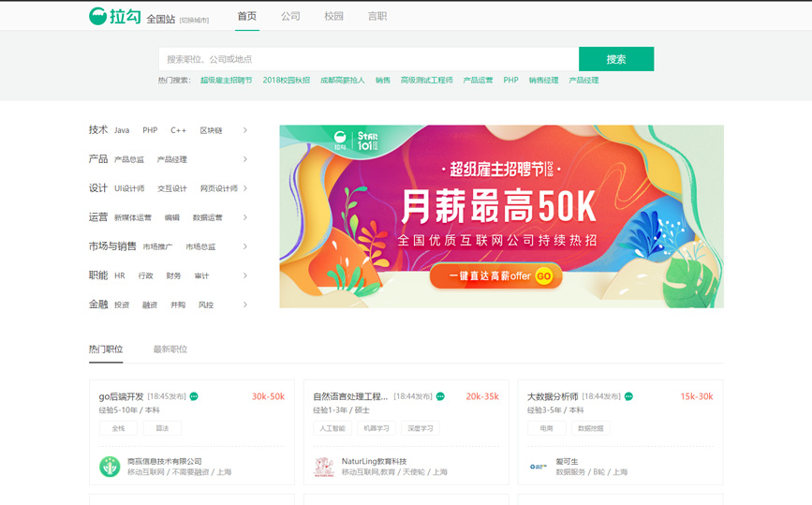Image resolution: width=812 pixels, height=505 pixels.
Task: Select 新媒体运营 under 运营 category
Action: [133, 217]
